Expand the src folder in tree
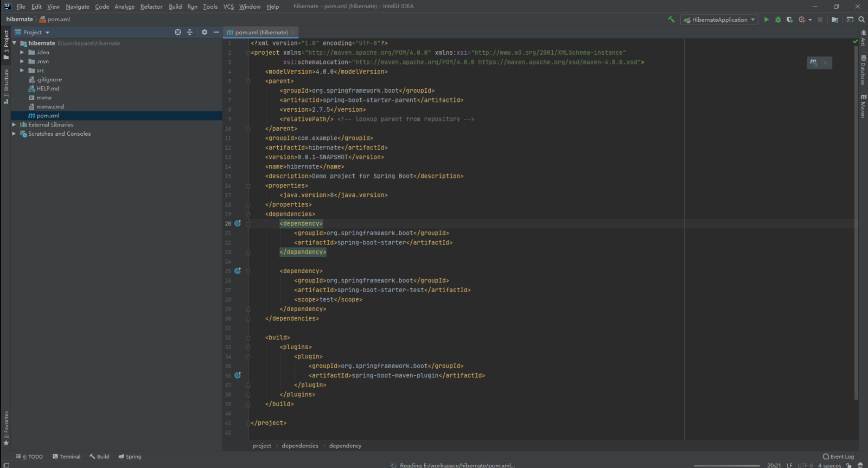The width and height of the screenshot is (868, 468). (x=22, y=71)
